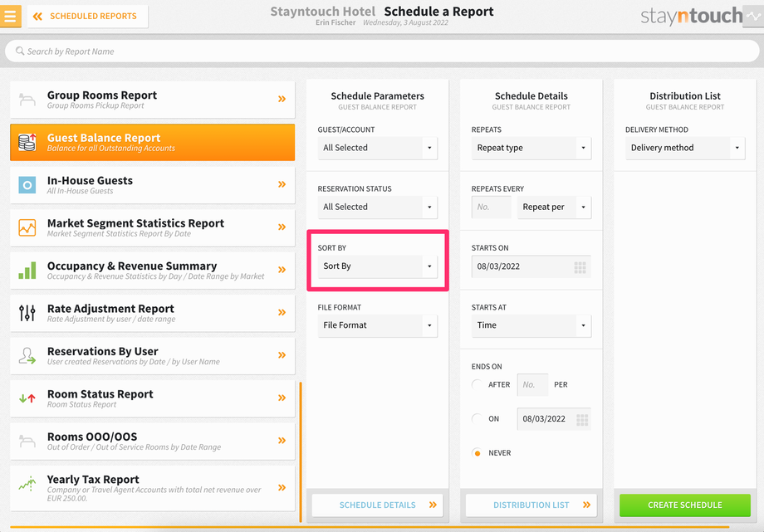Open the Guest/Account dropdown

pyautogui.click(x=378, y=148)
